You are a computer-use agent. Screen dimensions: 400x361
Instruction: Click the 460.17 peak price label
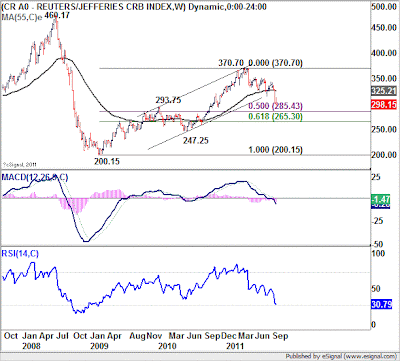click(57, 15)
